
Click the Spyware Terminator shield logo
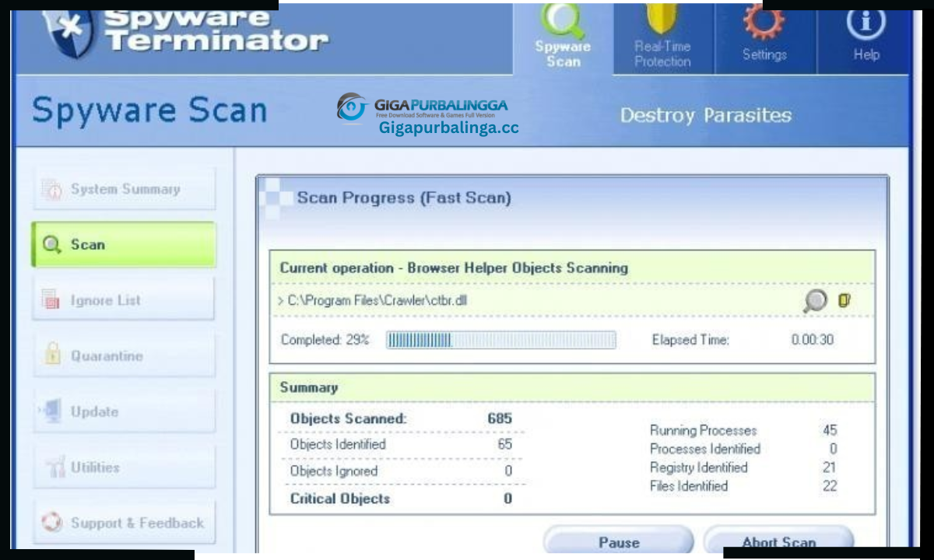click(x=68, y=31)
